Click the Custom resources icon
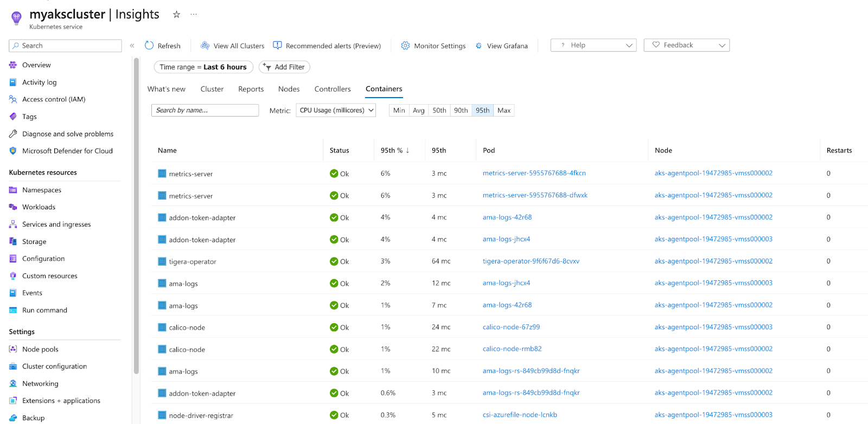This screenshot has width=868, height=424. tap(13, 276)
